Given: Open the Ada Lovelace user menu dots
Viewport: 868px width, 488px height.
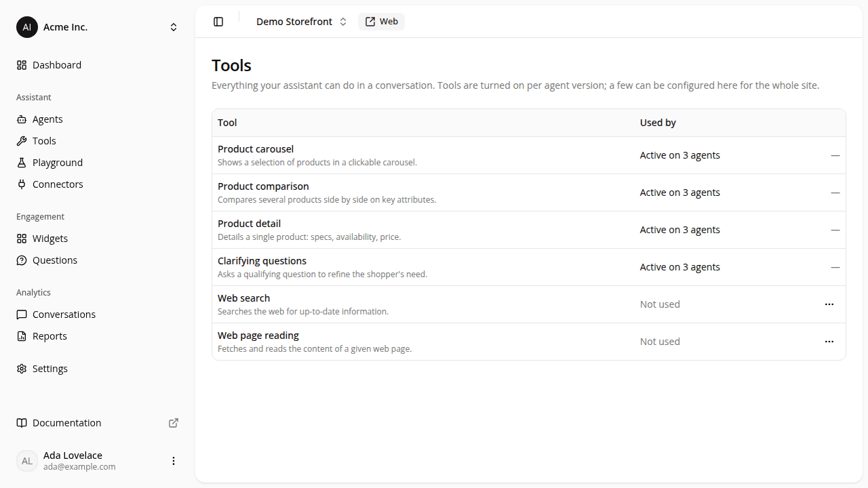Looking at the screenshot, I should pyautogui.click(x=174, y=461).
